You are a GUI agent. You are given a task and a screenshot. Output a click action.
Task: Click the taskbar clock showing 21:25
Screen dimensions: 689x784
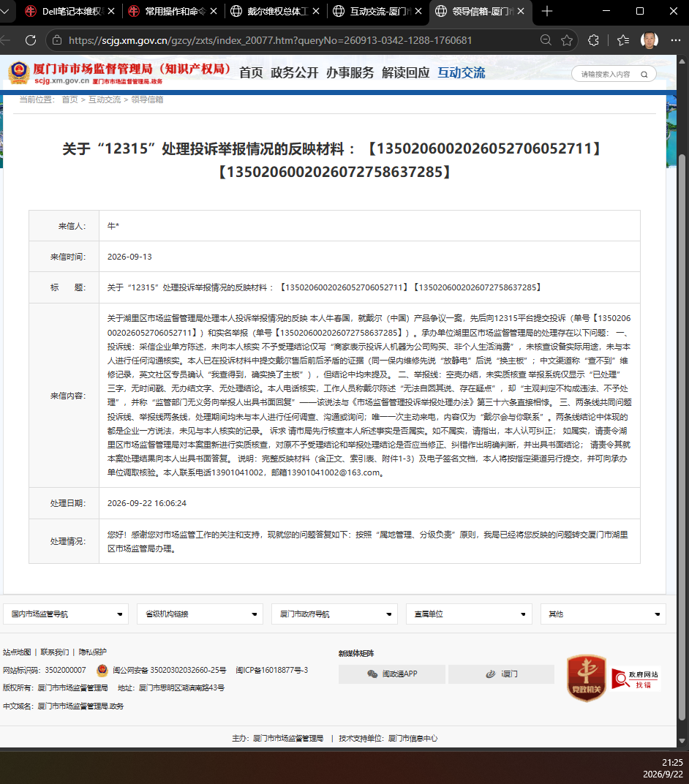672,763
